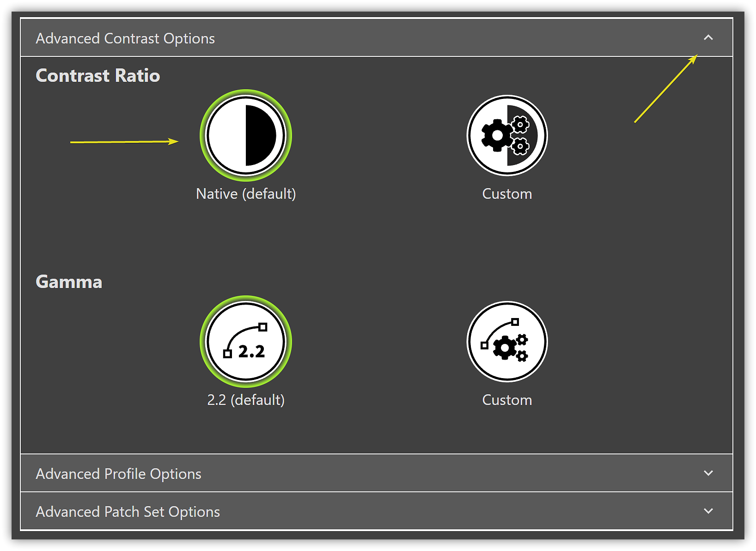This screenshot has height=551, width=756.
Task: Click the Custom label under Gamma
Action: [x=507, y=400]
